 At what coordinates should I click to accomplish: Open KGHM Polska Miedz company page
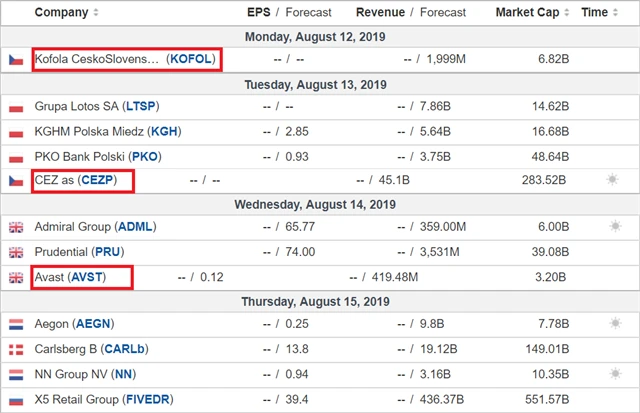coord(97,132)
